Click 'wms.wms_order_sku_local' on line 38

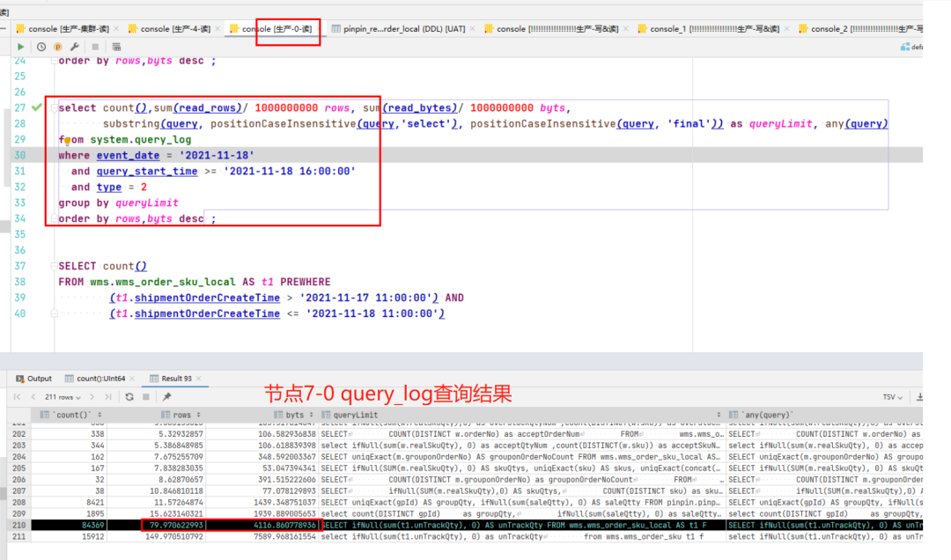(x=163, y=282)
